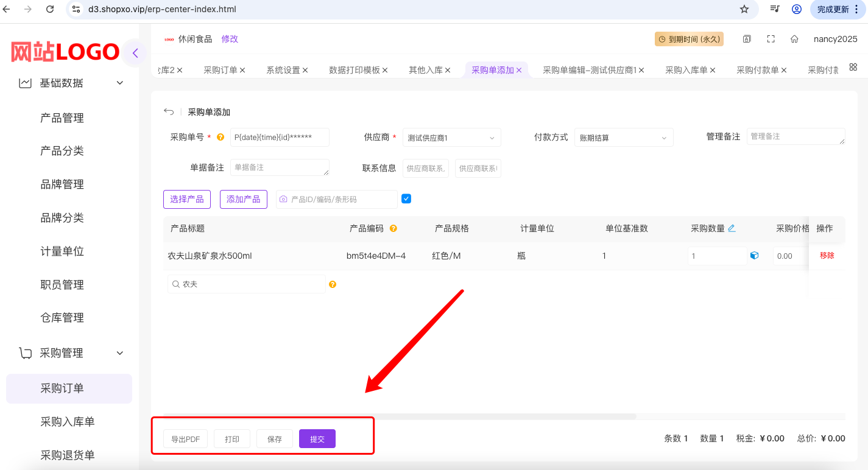Screen dimensions: 868x470
Task: Open 采购退货单 in the sidebar
Action: [68, 455]
